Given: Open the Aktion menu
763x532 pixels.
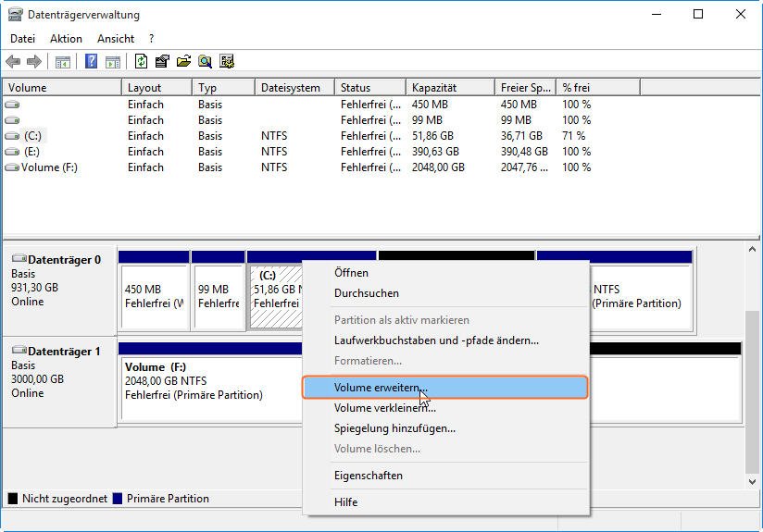Looking at the screenshot, I should click(x=66, y=39).
